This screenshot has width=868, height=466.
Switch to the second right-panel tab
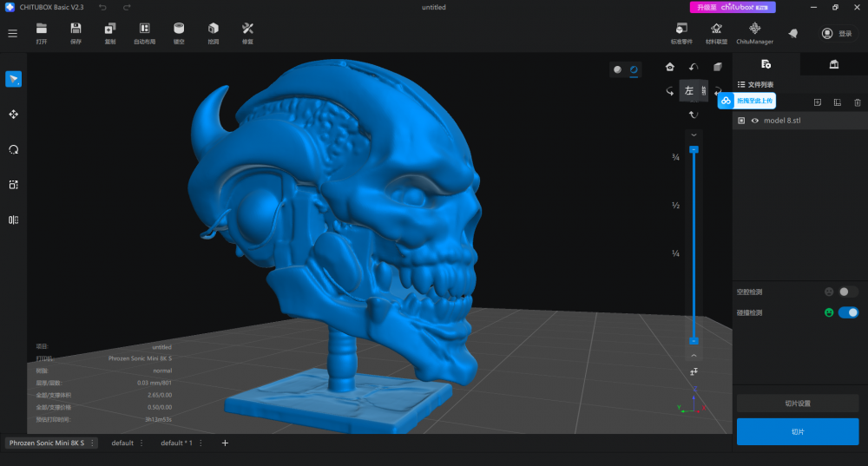click(x=833, y=64)
